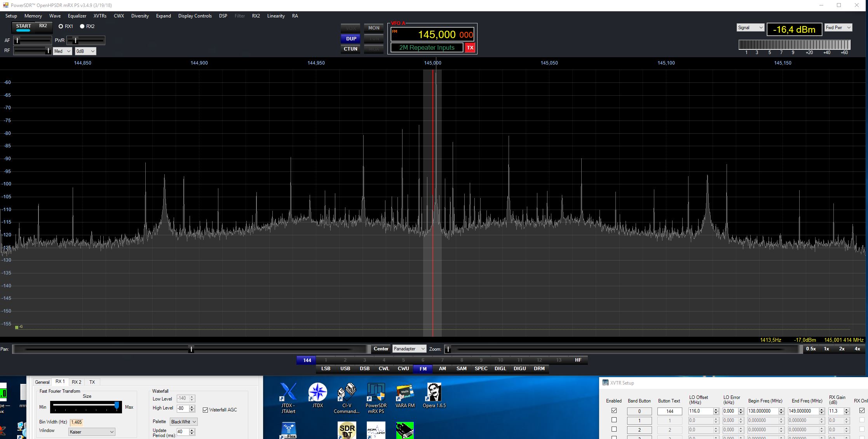The image size is (868, 439).
Task: Open Opera 1.6.5 desktop icon
Action: point(434,392)
